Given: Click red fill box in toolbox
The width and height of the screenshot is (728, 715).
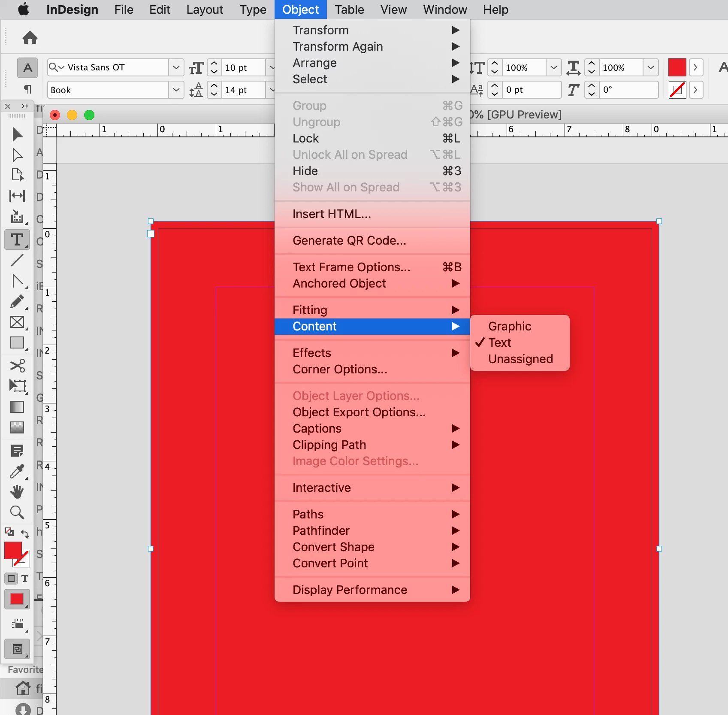Looking at the screenshot, I should [x=13, y=550].
